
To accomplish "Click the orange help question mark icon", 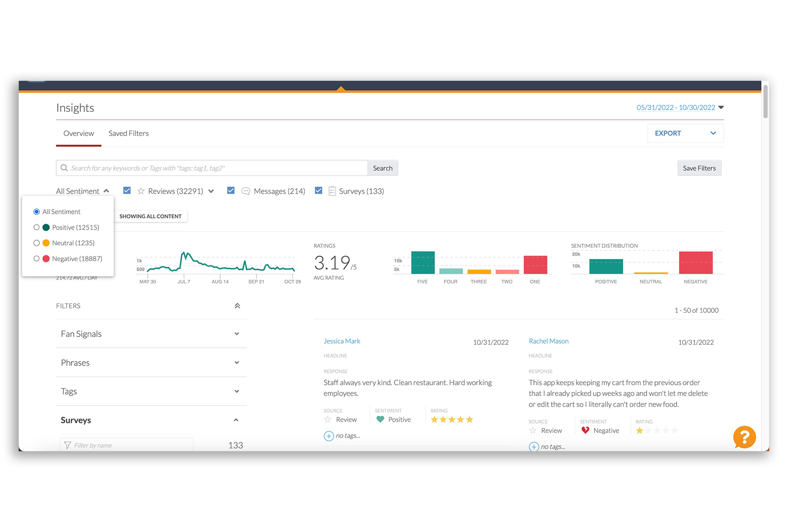I will pyautogui.click(x=744, y=437).
